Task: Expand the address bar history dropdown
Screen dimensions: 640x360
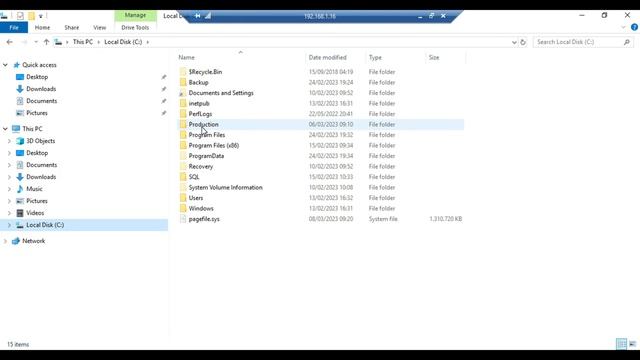Action: pos(514,42)
